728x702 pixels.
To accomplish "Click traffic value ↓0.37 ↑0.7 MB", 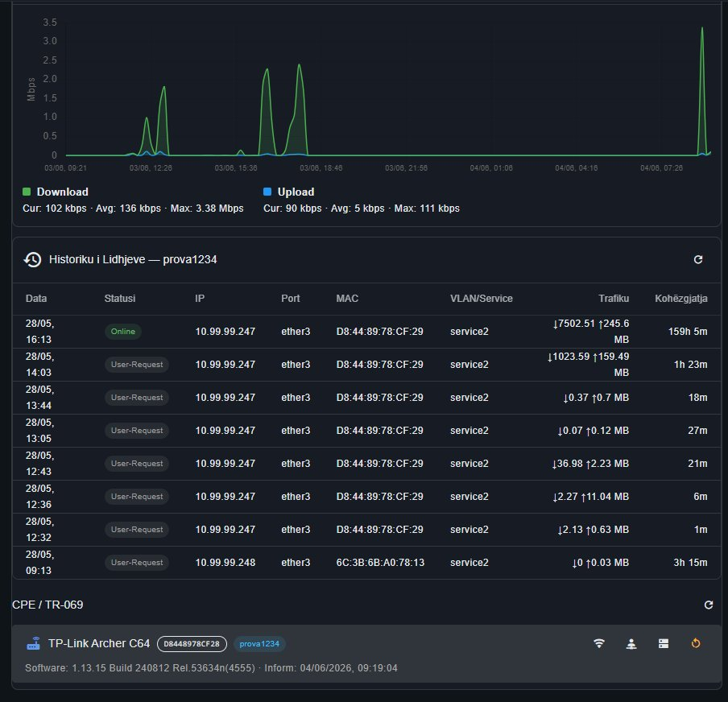I will tap(596, 398).
